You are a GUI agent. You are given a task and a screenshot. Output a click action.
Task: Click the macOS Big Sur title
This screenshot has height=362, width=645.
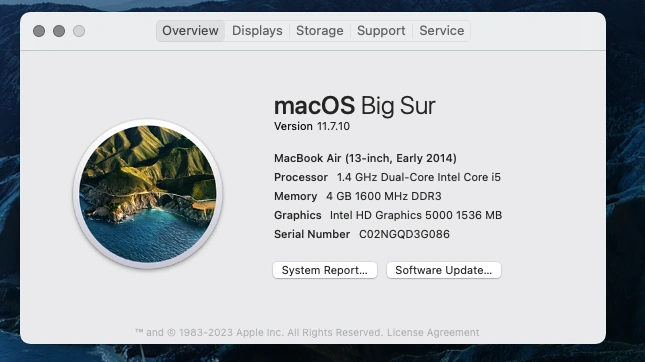click(x=355, y=106)
